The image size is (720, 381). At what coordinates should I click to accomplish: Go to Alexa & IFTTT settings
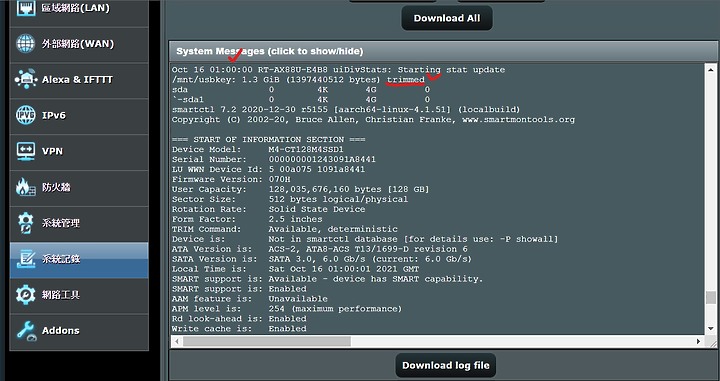pos(79,80)
